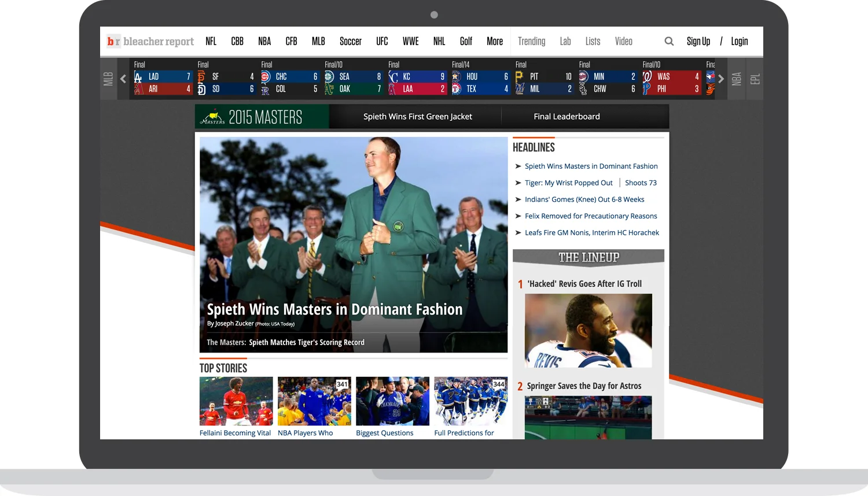Click the Padres SD team logo
Screen dimensions: 868x496
pyautogui.click(x=201, y=89)
